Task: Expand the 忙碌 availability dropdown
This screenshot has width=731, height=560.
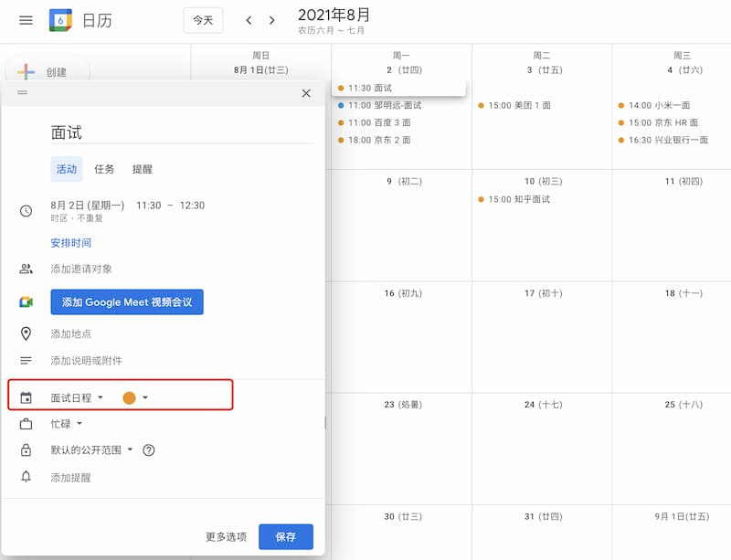Action: click(x=66, y=424)
